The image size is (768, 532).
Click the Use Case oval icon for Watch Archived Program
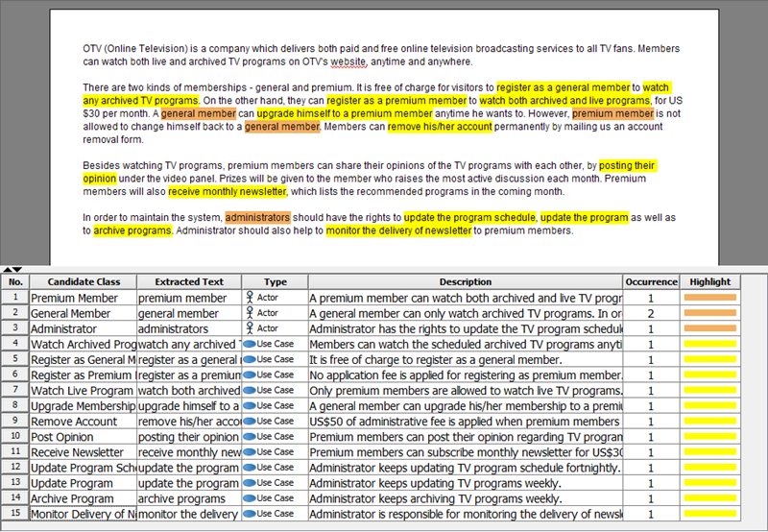pos(250,344)
